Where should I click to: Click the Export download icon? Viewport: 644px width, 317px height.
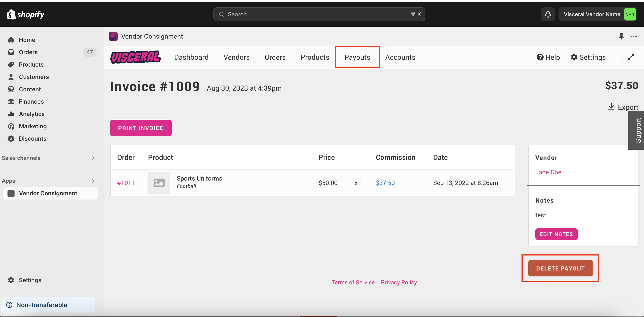coord(611,107)
